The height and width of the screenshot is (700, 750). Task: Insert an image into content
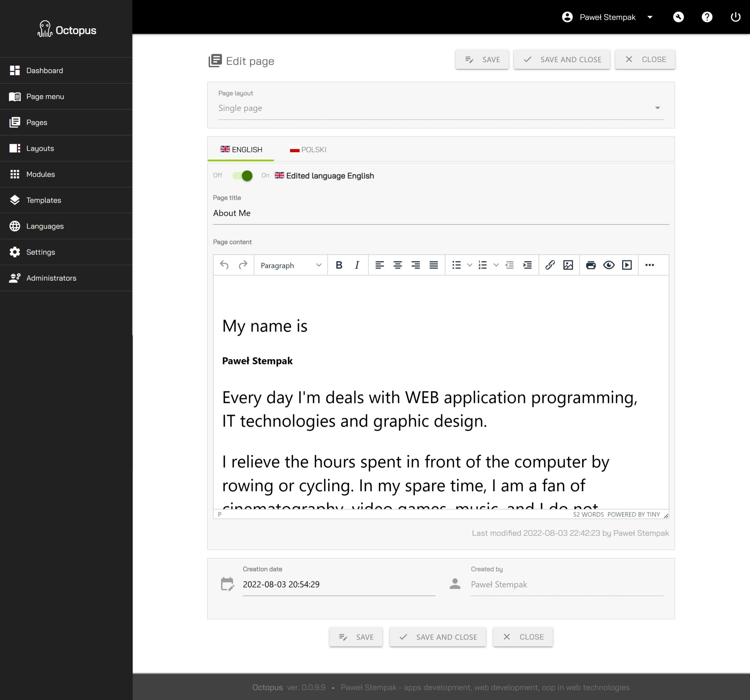point(568,265)
